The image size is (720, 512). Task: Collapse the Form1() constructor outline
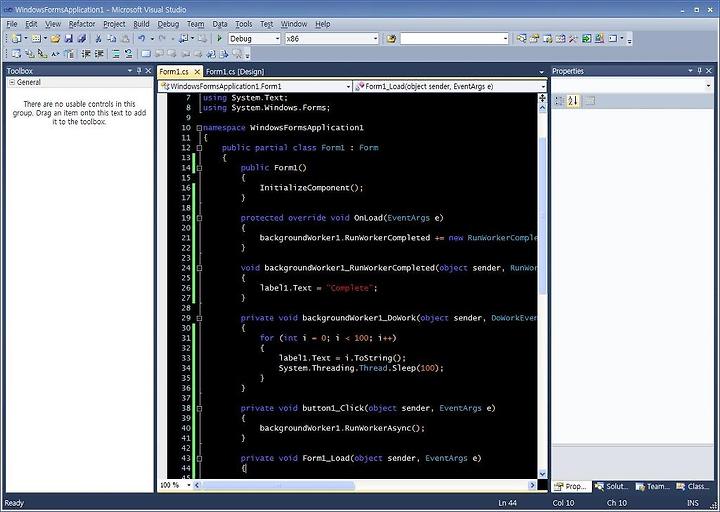point(199,168)
